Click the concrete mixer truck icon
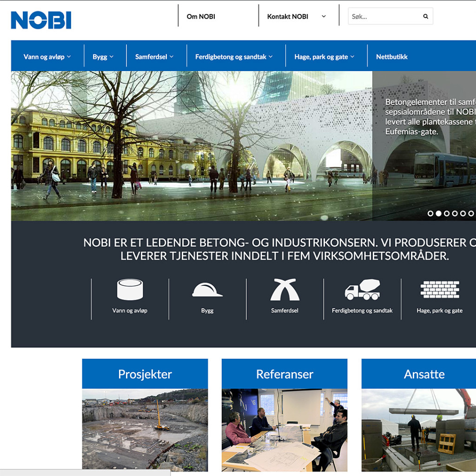 click(x=362, y=290)
